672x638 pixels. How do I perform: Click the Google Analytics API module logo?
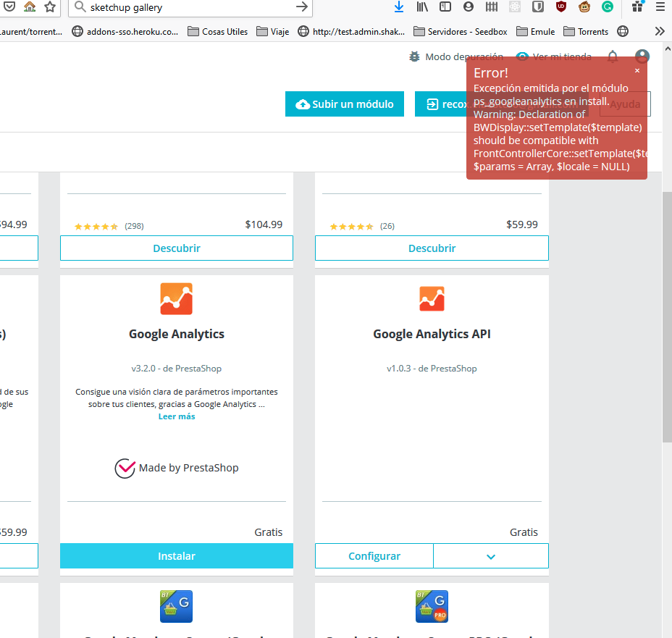coord(432,298)
